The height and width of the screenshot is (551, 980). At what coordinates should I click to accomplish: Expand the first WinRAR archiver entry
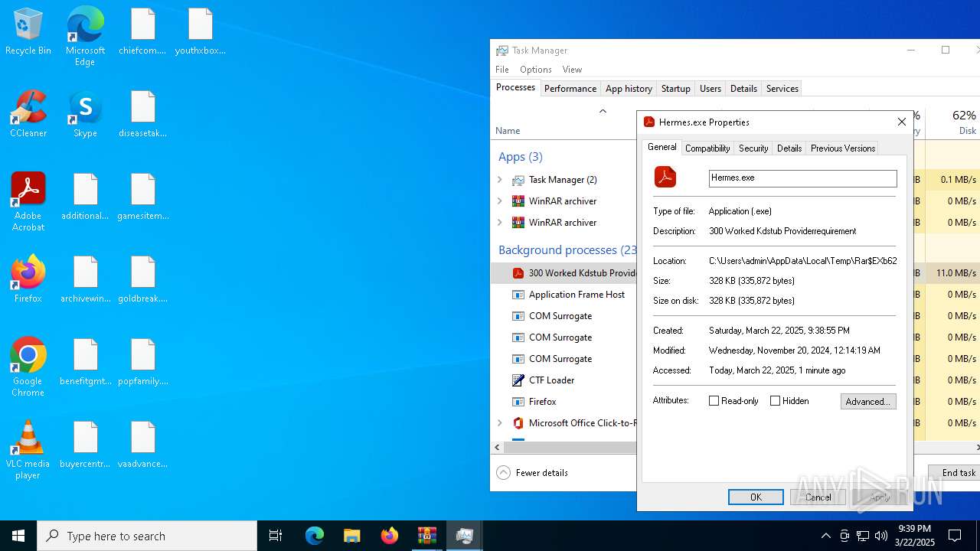(500, 201)
